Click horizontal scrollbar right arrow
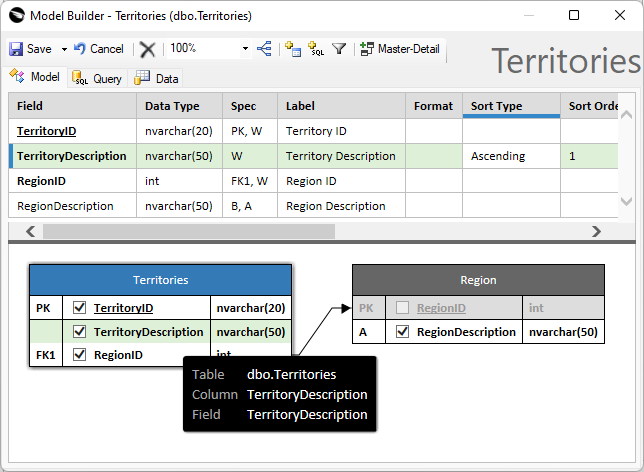644x472 pixels. coord(596,231)
